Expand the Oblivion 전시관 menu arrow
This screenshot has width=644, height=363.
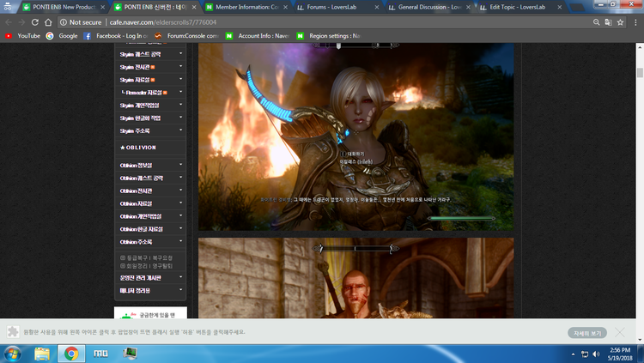[x=180, y=190]
